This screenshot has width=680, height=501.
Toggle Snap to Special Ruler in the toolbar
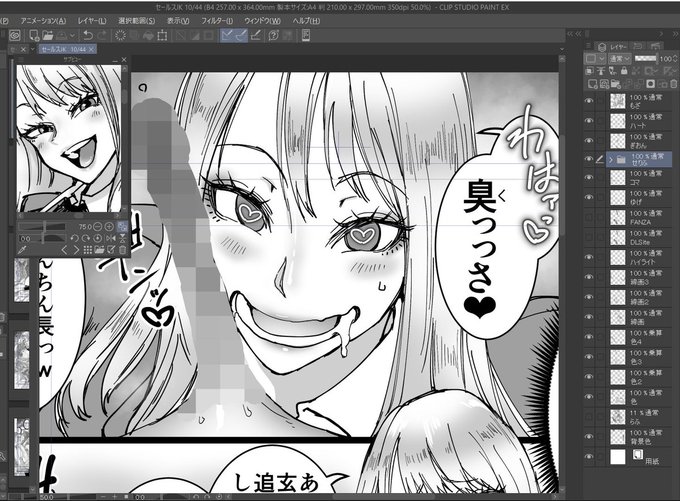(x=242, y=36)
